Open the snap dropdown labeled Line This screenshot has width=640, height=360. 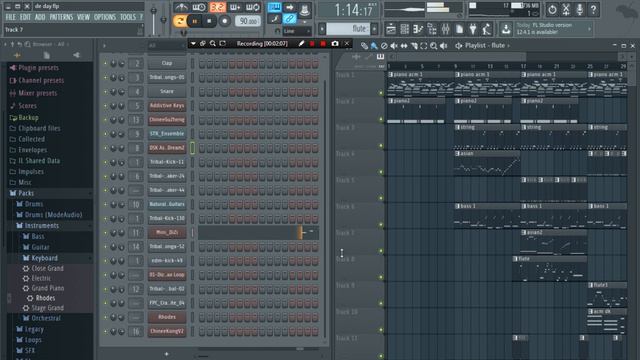pos(297,31)
